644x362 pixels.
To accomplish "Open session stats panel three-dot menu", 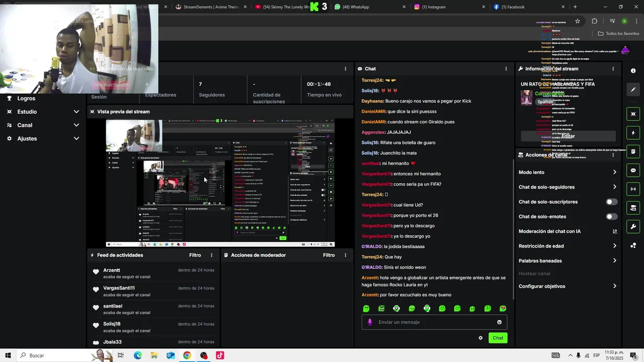I will click(345, 69).
